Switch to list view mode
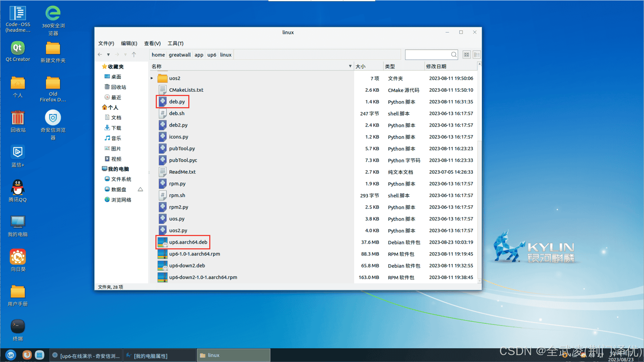The image size is (644, 362). [x=477, y=55]
